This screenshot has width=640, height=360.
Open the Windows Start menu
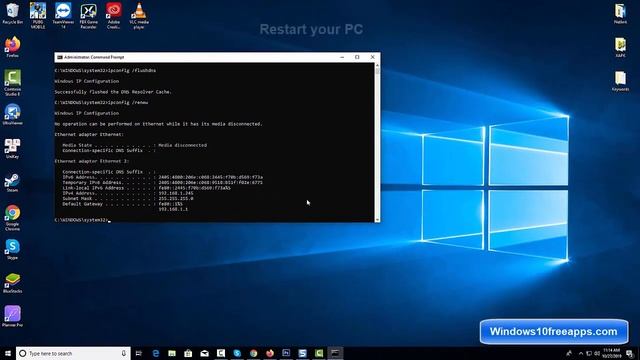pos(8,353)
